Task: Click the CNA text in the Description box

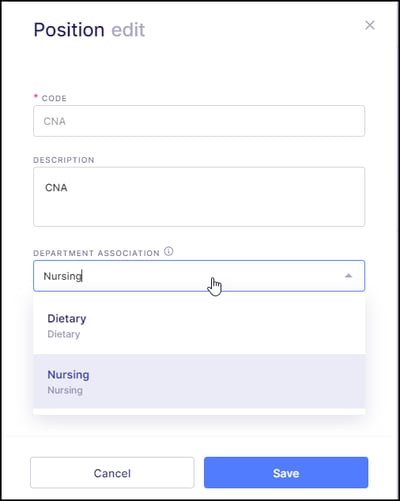Action: click(x=56, y=188)
